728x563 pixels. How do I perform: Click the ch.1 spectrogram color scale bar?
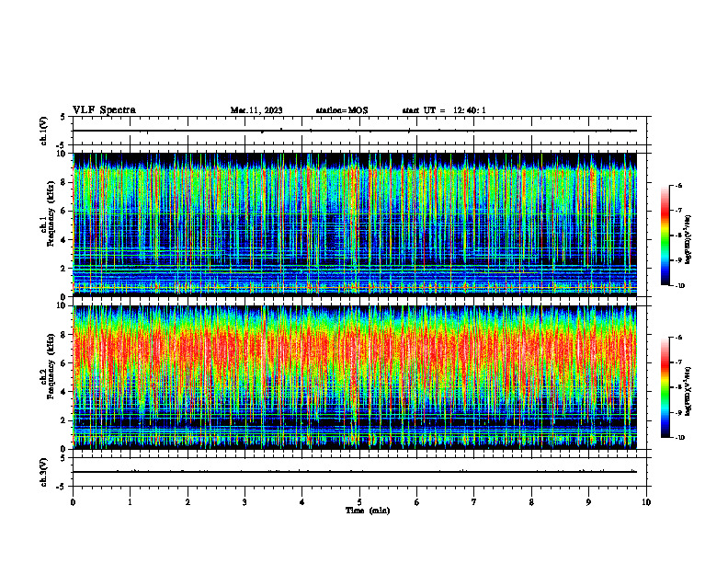coord(665,236)
